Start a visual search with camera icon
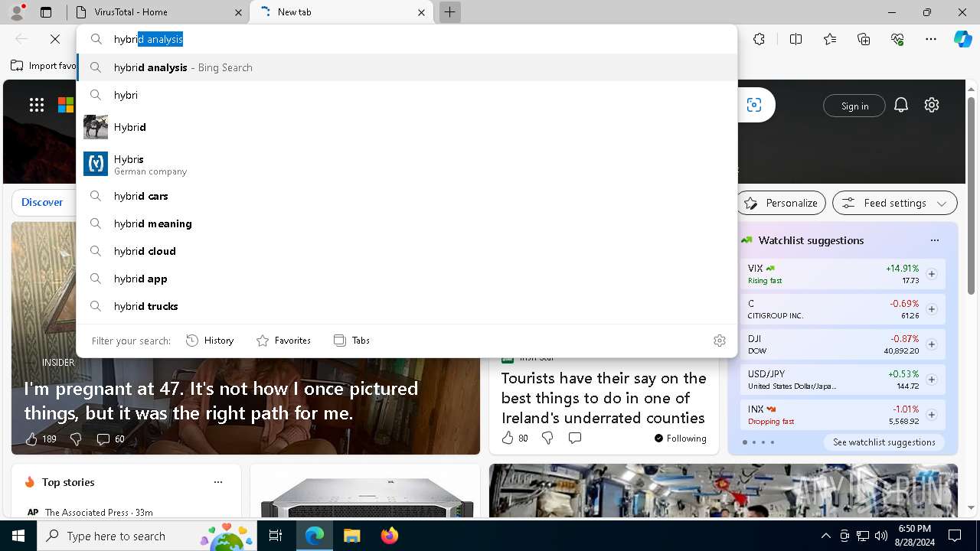The width and height of the screenshot is (980, 551). point(754,105)
